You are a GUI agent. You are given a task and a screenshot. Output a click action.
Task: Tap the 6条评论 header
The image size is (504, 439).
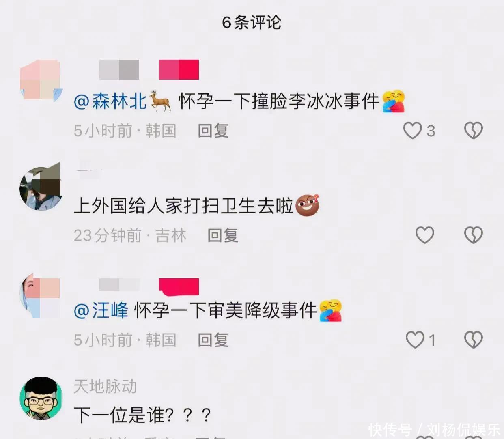tap(252, 22)
